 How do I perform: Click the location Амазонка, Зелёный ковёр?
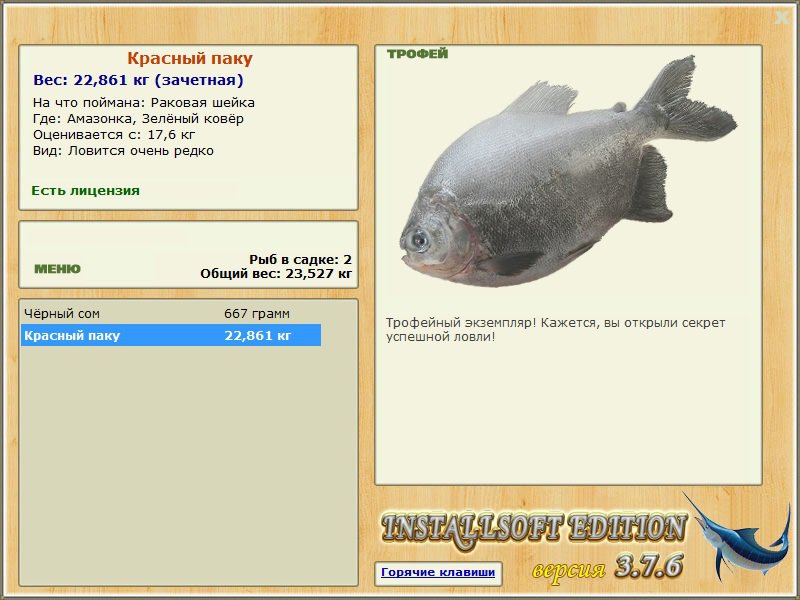pos(138,119)
